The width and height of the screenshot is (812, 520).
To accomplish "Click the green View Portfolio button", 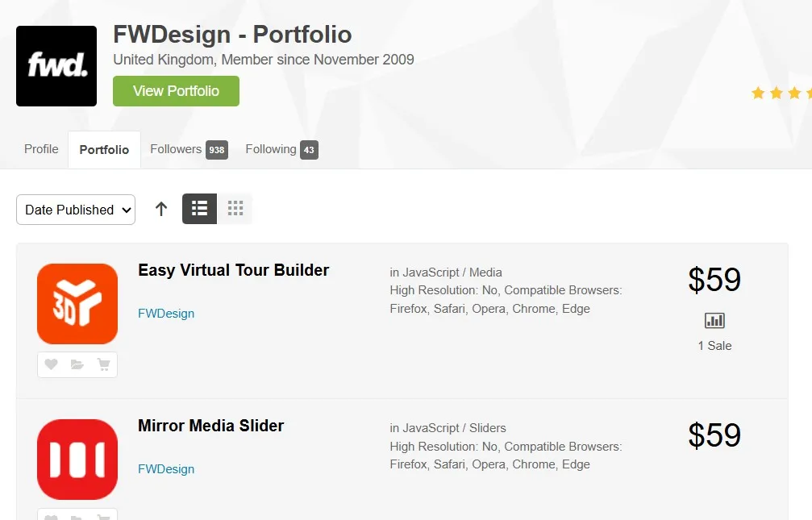I will (x=176, y=91).
